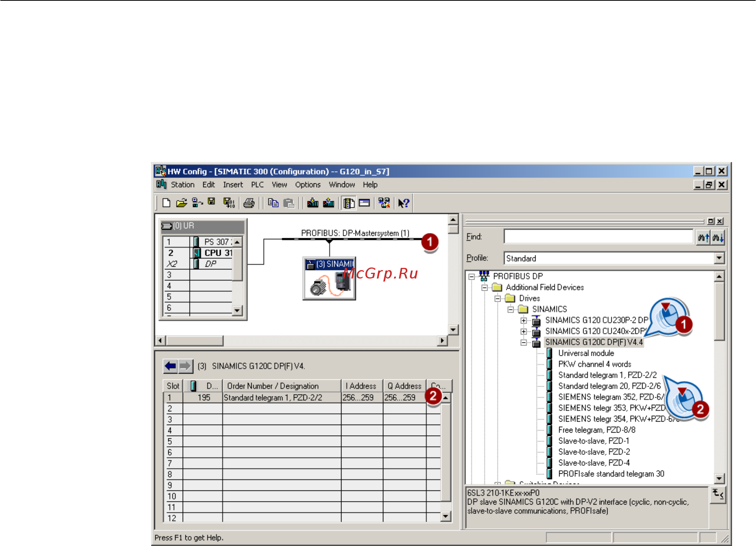Select PKW channel 4 words entry
The image size is (756, 546).
click(x=595, y=364)
